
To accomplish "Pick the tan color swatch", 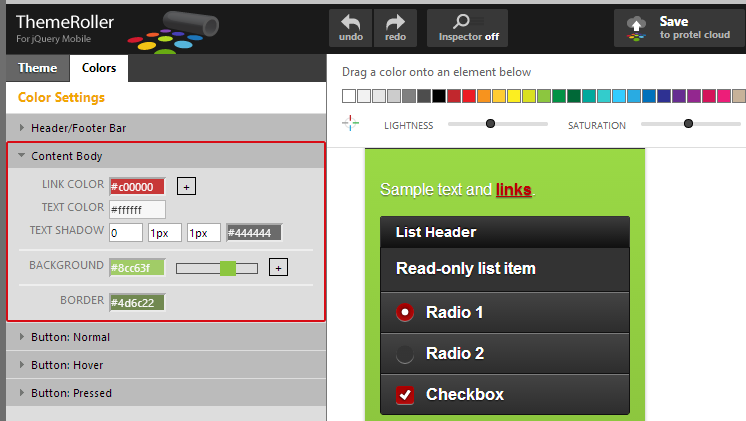I will pyautogui.click(x=739, y=96).
